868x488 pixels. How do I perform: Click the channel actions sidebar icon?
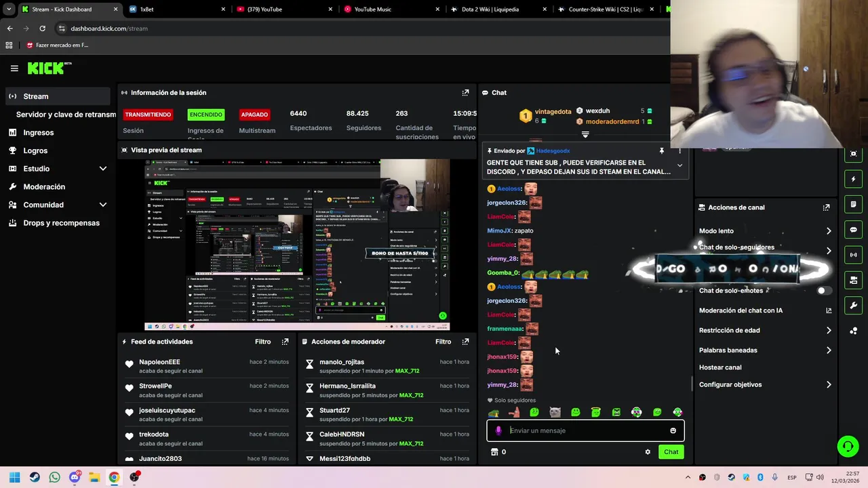click(853, 280)
